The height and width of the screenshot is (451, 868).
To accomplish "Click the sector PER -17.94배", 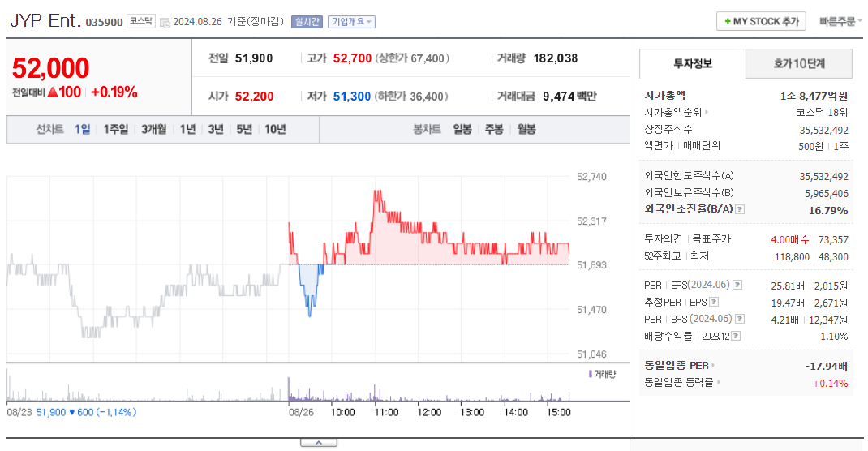I will pyautogui.click(x=827, y=366).
